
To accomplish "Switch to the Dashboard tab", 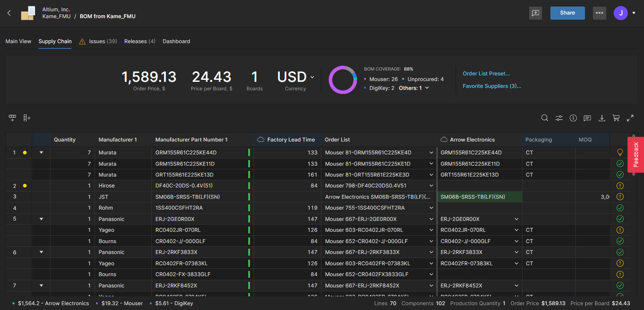I will (x=176, y=41).
